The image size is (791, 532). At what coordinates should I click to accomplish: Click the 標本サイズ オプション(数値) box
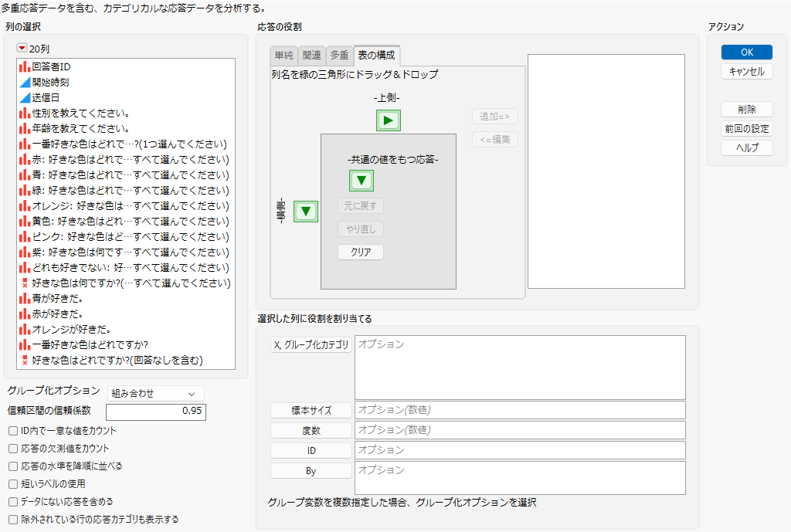520,410
